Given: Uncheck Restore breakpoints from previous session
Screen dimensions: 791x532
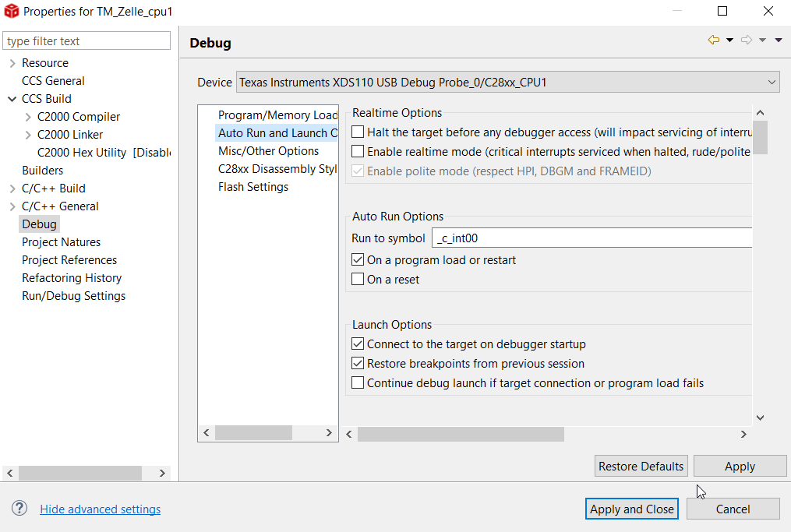Looking at the screenshot, I should (x=358, y=364).
